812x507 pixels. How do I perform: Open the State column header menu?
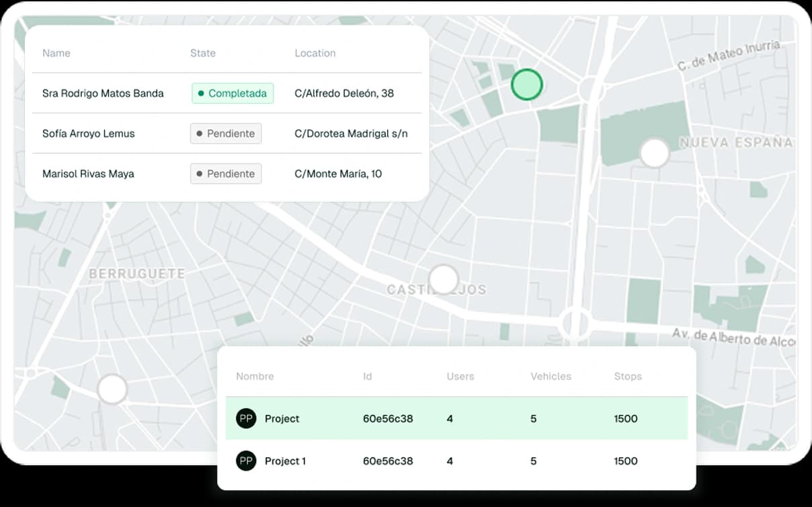(x=203, y=52)
